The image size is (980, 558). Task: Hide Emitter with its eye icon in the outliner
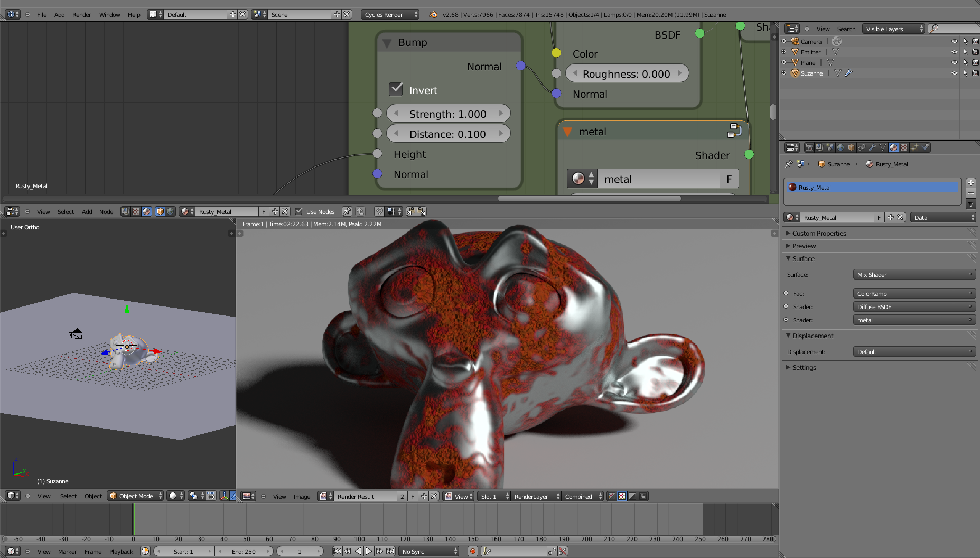(x=954, y=52)
